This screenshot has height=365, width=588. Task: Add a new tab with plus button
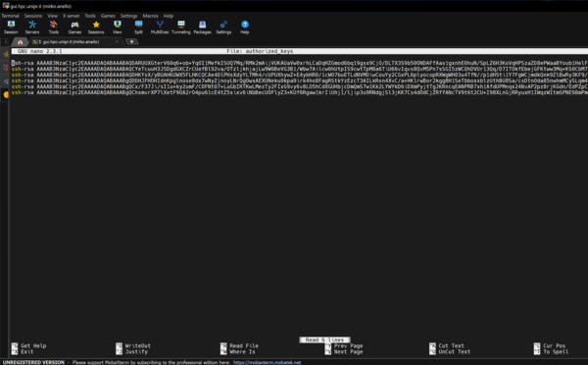(x=131, y=41)
